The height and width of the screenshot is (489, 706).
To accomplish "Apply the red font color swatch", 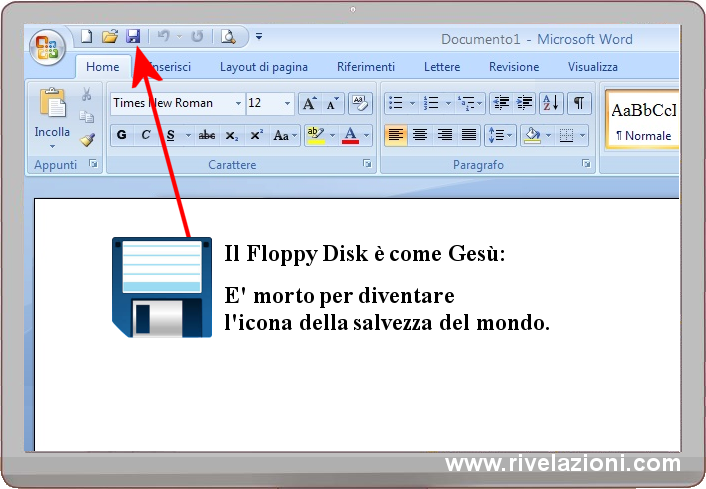I will [350, 135].
